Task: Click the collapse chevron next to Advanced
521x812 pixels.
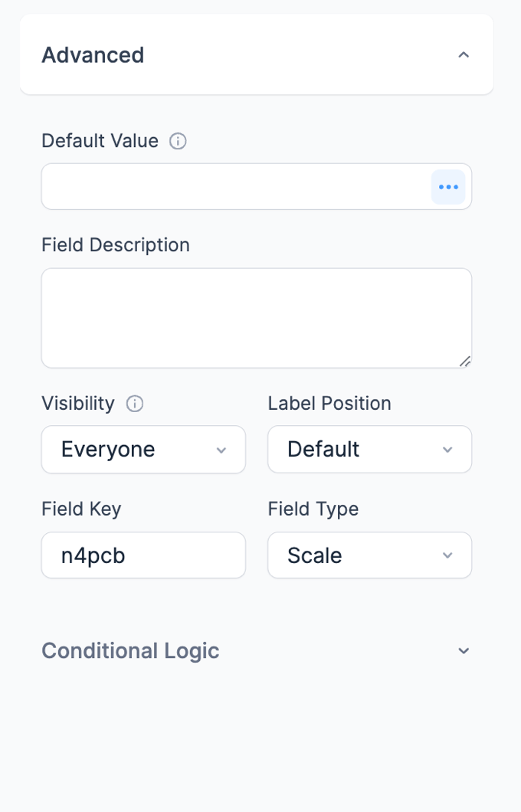Action: (464, 54)
